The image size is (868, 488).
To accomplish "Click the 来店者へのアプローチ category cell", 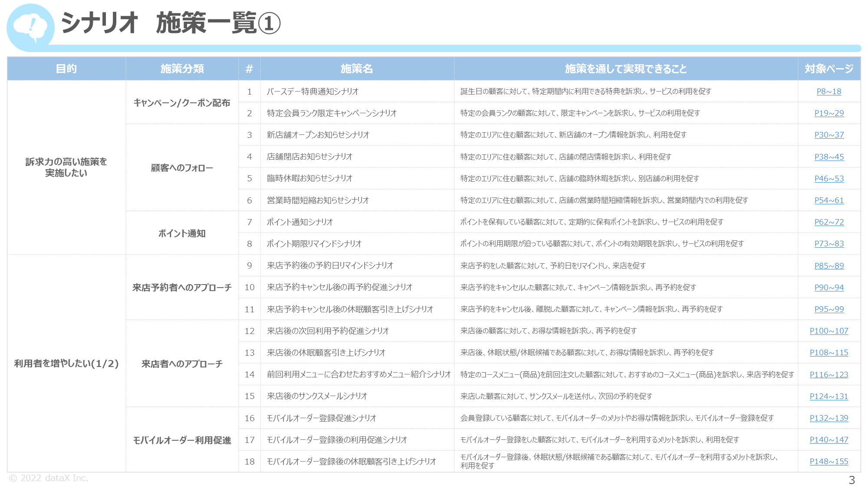I will [x=182, y=364].
